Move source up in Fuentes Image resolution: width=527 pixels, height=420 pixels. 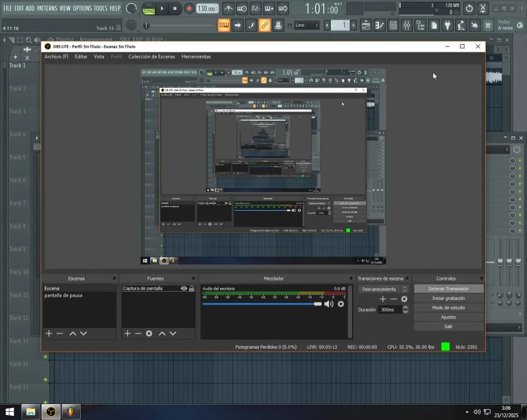pyautogui.click(x=162, y=333)
